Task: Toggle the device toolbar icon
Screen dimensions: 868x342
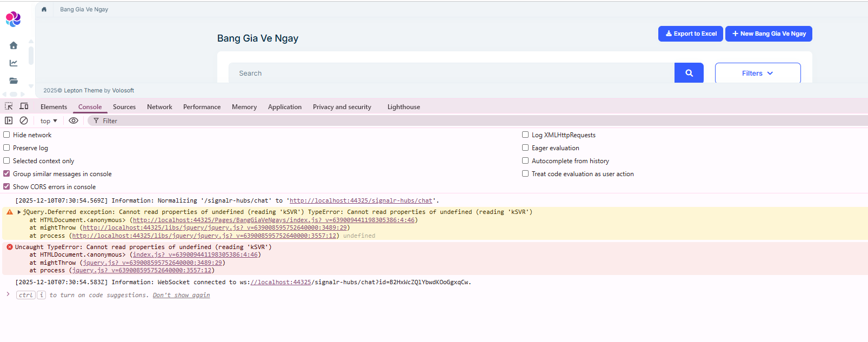Action: (24, 106)
